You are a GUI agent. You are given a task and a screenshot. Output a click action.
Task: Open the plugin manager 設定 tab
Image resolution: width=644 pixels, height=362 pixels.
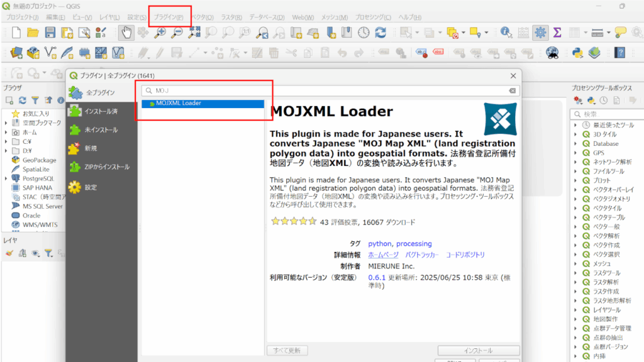pyautogui.click(x=101, y=187)
